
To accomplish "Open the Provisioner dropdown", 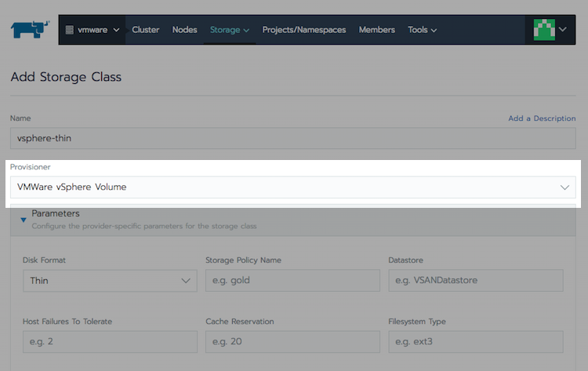I will [292, 187].
